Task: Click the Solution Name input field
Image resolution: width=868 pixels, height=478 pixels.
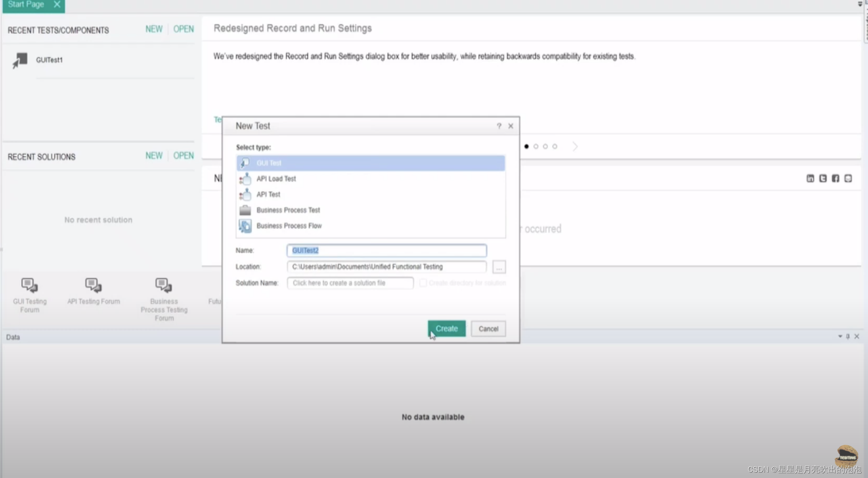Action: click(350, 283)
